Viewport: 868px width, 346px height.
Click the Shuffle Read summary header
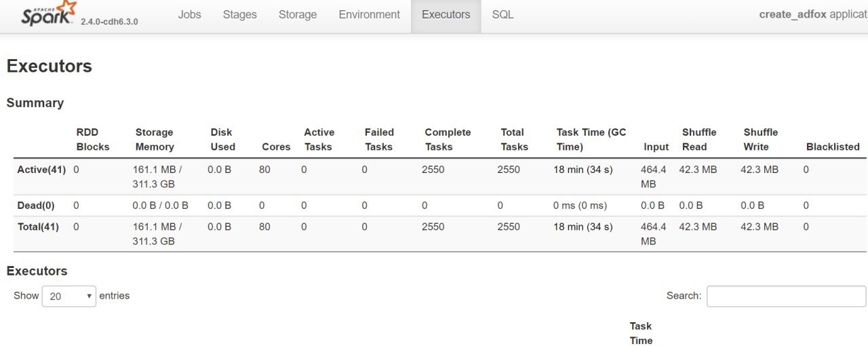699,140
